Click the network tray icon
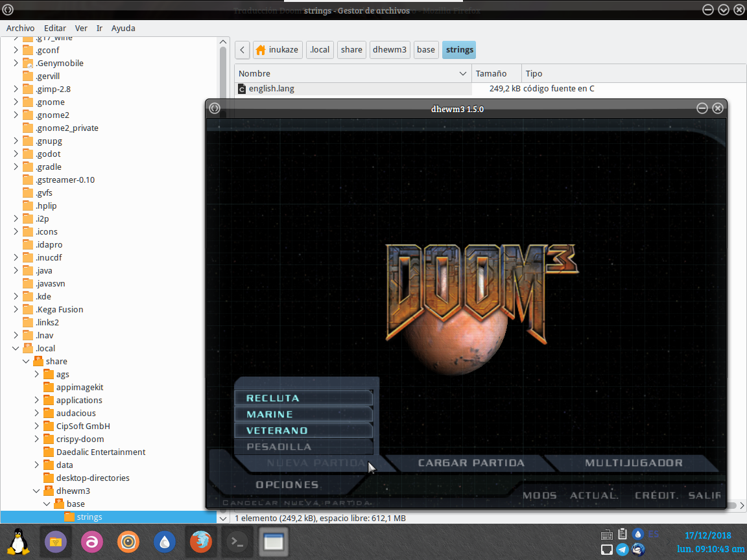Viewport: 747px width, 560px height. tap(606, 550)
